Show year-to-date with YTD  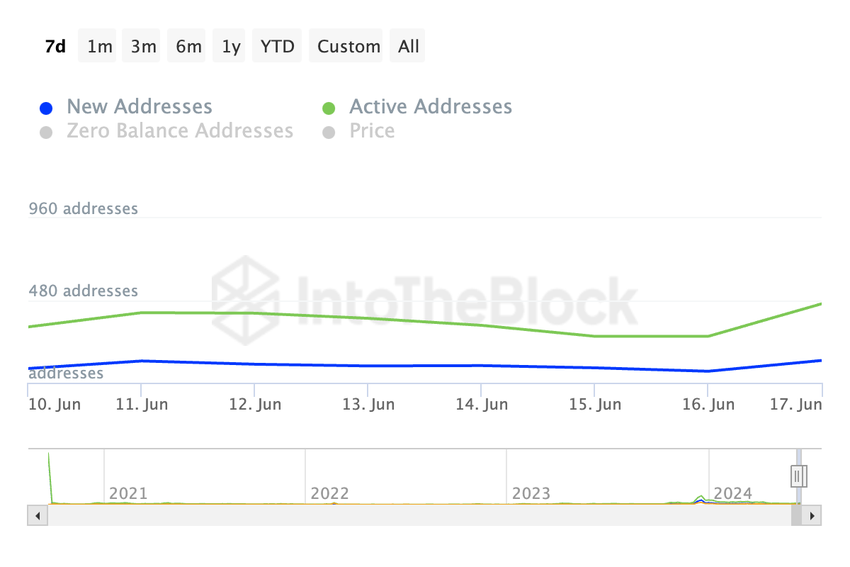click(x=277, y=46)
